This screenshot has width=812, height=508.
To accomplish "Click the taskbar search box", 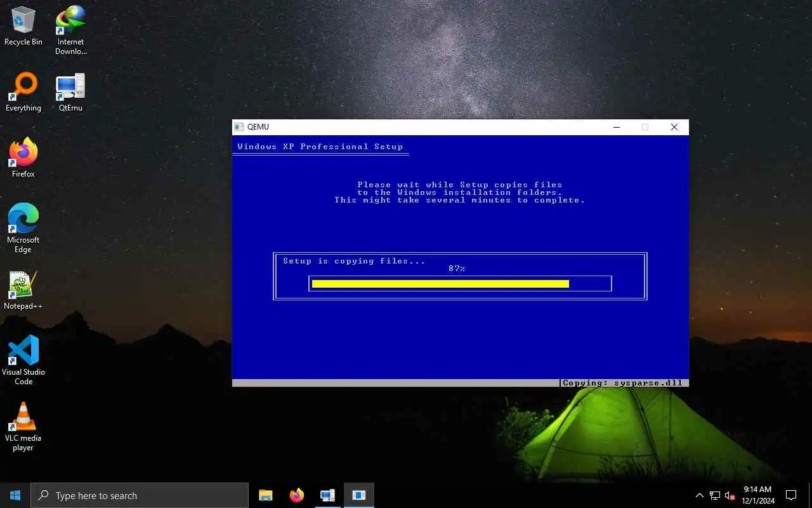I will (x=140, y=495).
